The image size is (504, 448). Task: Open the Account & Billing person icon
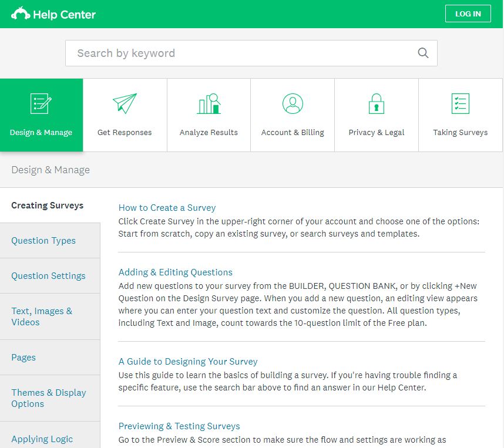click(x=293, y=104)
